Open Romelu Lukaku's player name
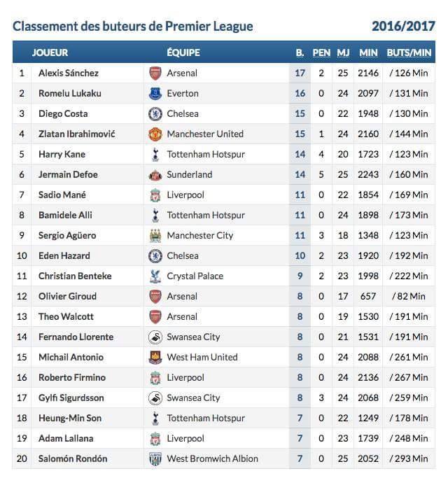Screen dimensions: 448x485 pos(69,94)
